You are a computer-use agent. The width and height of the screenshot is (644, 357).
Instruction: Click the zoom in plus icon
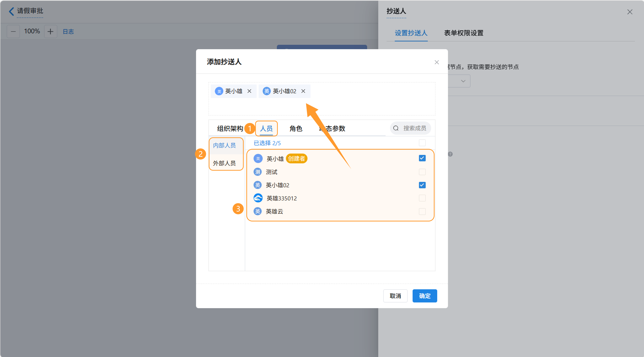50,31
